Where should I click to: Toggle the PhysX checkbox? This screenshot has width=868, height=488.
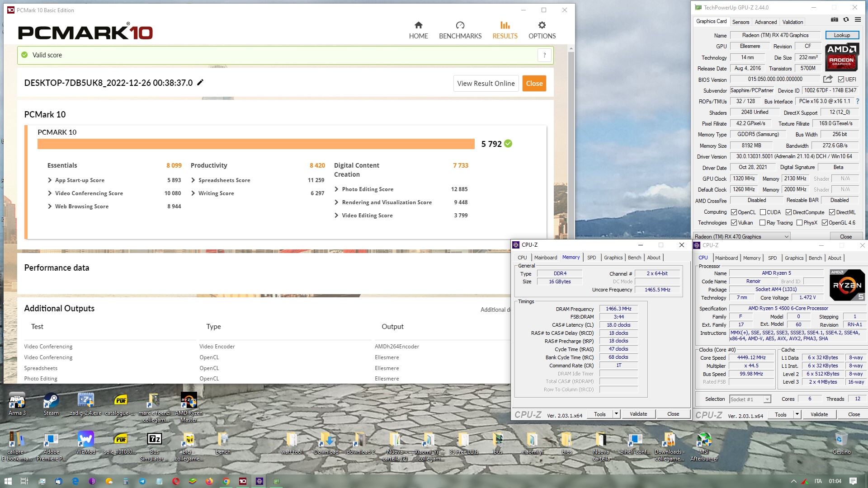(799, 223)
